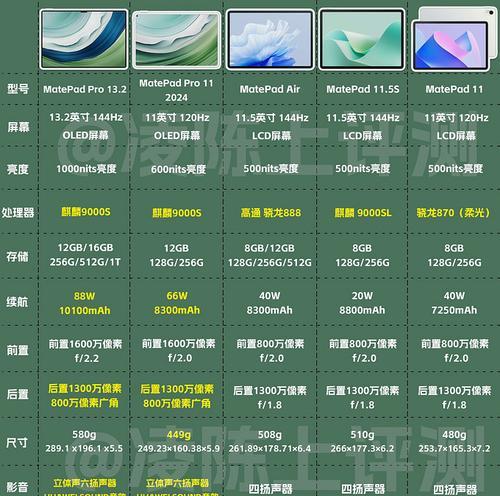Click the MatePad Air tablet image
This screenshot has height=496, width=500.
[x=270, y=39]
